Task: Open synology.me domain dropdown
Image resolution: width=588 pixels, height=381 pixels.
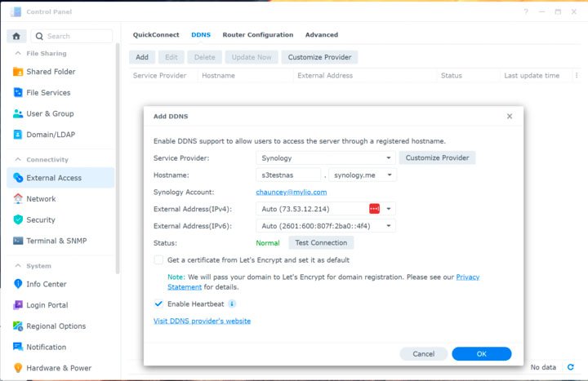Action: tap(363, 175)
